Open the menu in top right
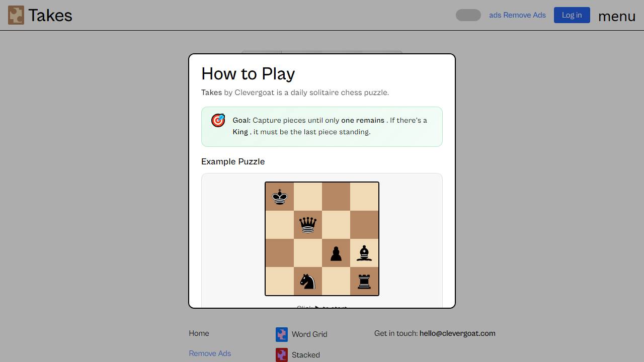 pyautogui.click(x=617, y=16)
